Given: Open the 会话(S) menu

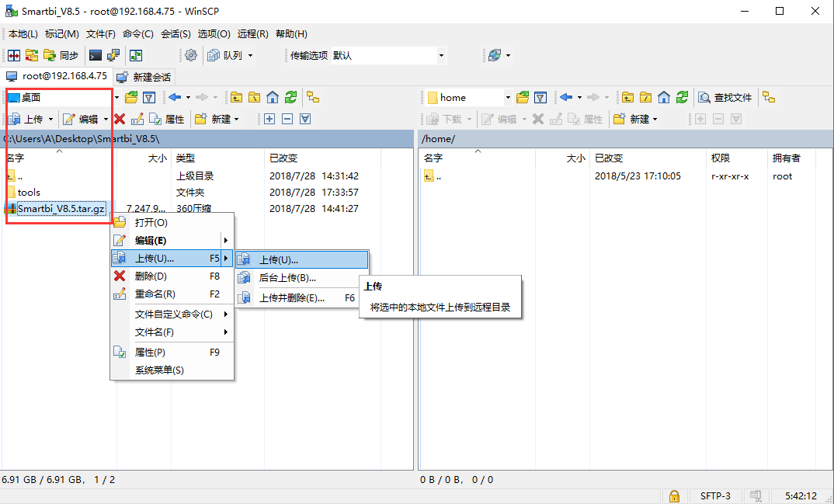Looking at the screenshot, I should (175, 34).
